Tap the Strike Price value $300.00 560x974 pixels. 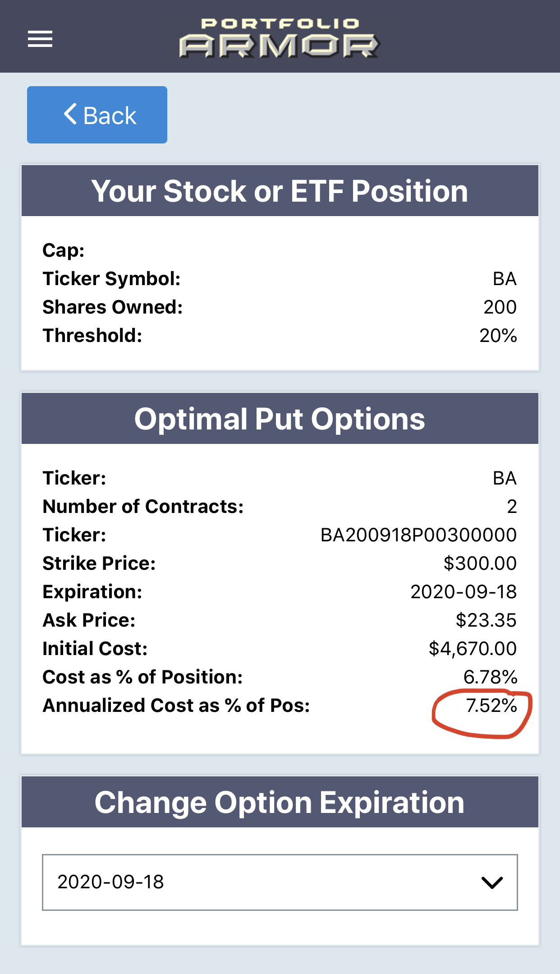[x=480, y=563]
